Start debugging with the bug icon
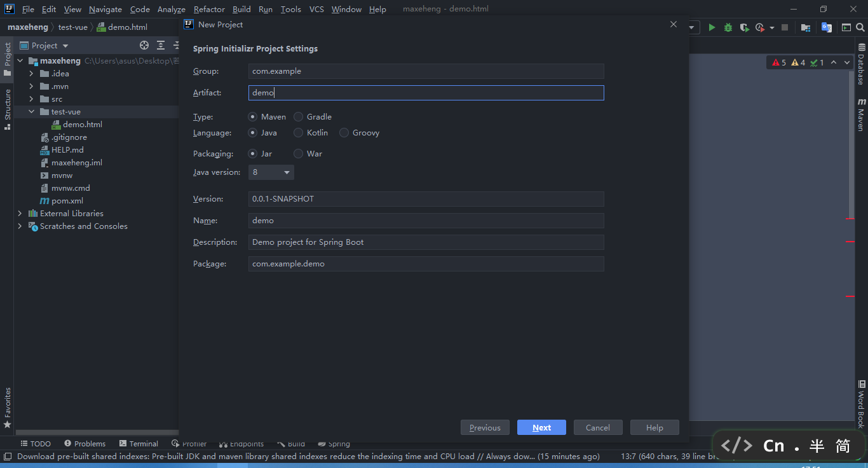The image size is (868, 468). tap(728, 27)
